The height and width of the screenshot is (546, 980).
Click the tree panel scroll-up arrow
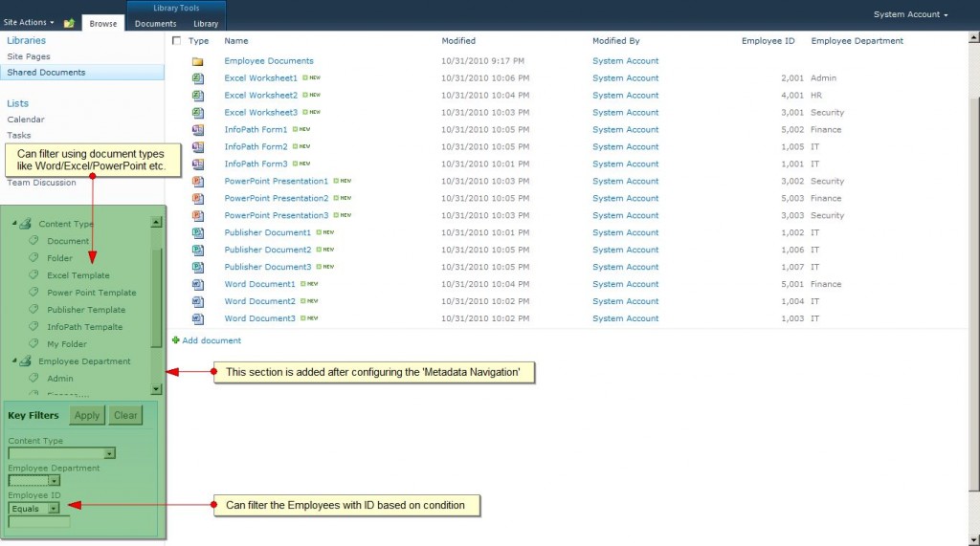point(156,223)
